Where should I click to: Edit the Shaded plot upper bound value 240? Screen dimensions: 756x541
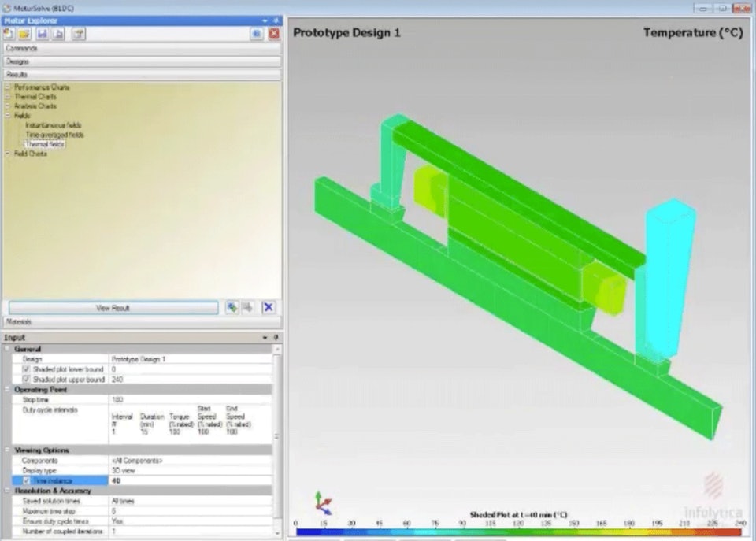[x=191, y=380]
